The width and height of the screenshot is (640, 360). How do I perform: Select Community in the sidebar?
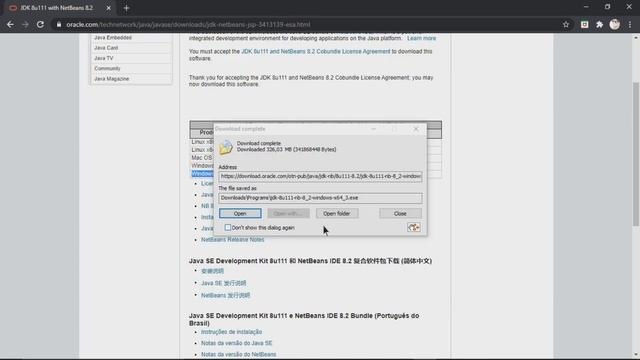107,68
